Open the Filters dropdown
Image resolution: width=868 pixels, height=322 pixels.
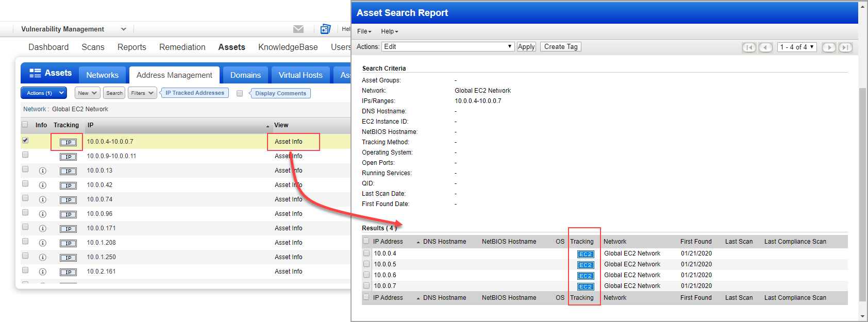point(142,93)
